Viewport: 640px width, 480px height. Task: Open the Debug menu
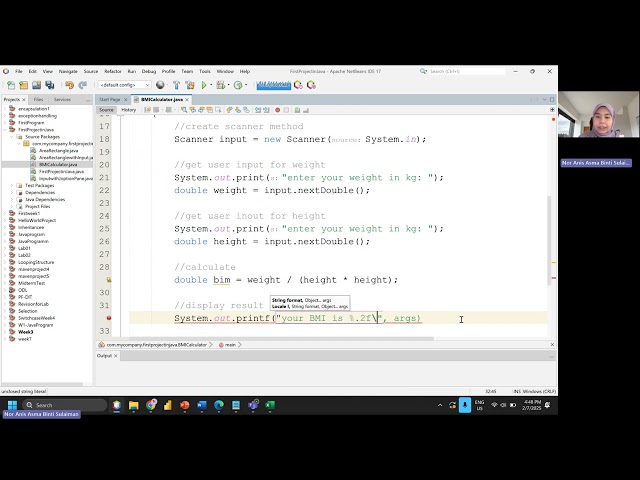coord(149,71)
